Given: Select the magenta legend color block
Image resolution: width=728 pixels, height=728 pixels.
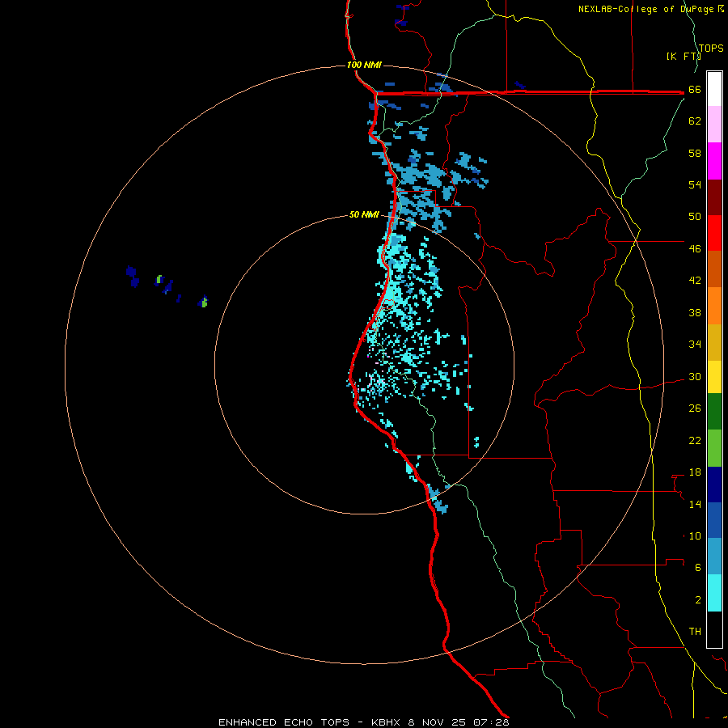Looking at the screenshot, I should pos(714,161).
